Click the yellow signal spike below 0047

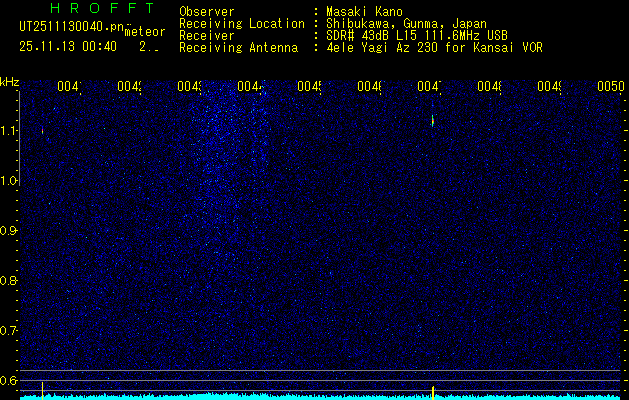pyautogui.click(x=433, y=392)
